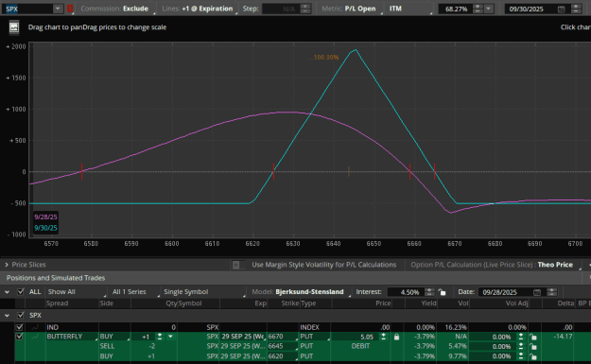The image size is (591, 364).
Task: Click the 9/28/25 legend label on chart
Action: click(x=45, y=217)
